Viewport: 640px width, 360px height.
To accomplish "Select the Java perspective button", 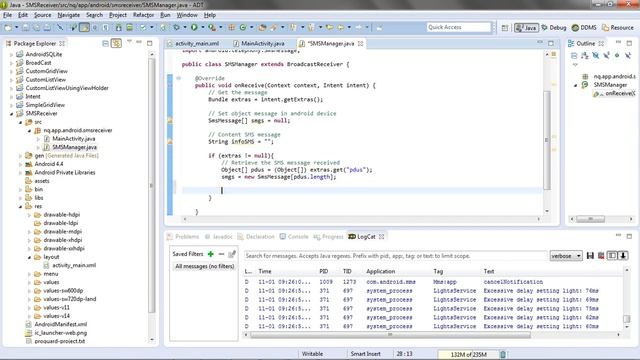I will coord(526,28).
